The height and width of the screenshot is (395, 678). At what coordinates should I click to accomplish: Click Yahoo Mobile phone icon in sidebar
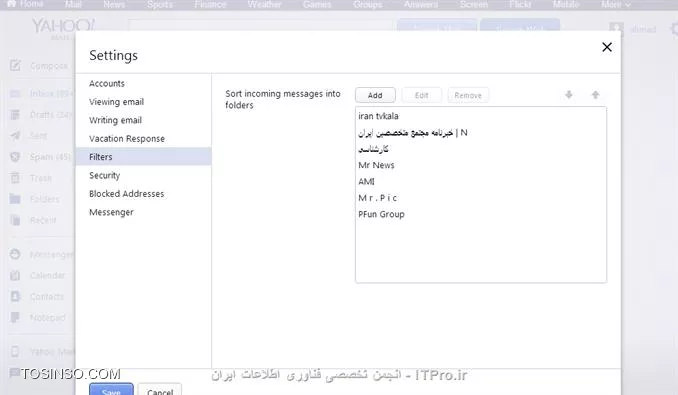point(15,351)
